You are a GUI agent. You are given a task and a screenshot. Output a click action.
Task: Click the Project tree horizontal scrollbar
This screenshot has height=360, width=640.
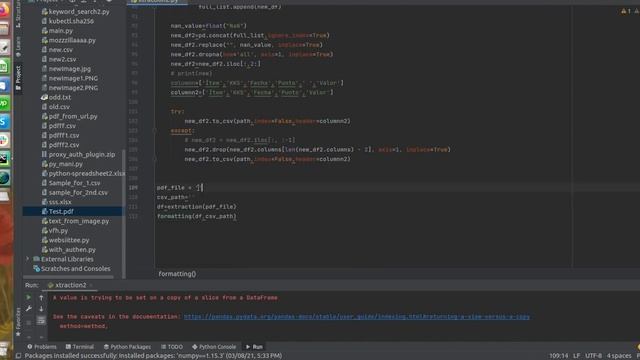[x=68, y=277]
